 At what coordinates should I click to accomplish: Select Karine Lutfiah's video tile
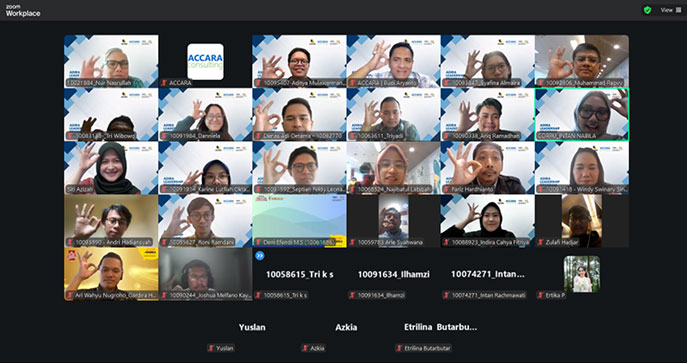(x=205, y=168)
